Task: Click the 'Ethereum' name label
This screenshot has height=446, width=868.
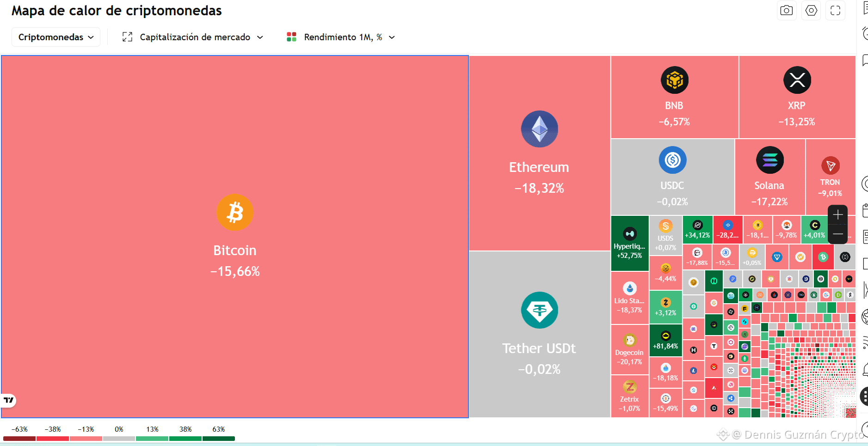Action: tap(539, 167)
